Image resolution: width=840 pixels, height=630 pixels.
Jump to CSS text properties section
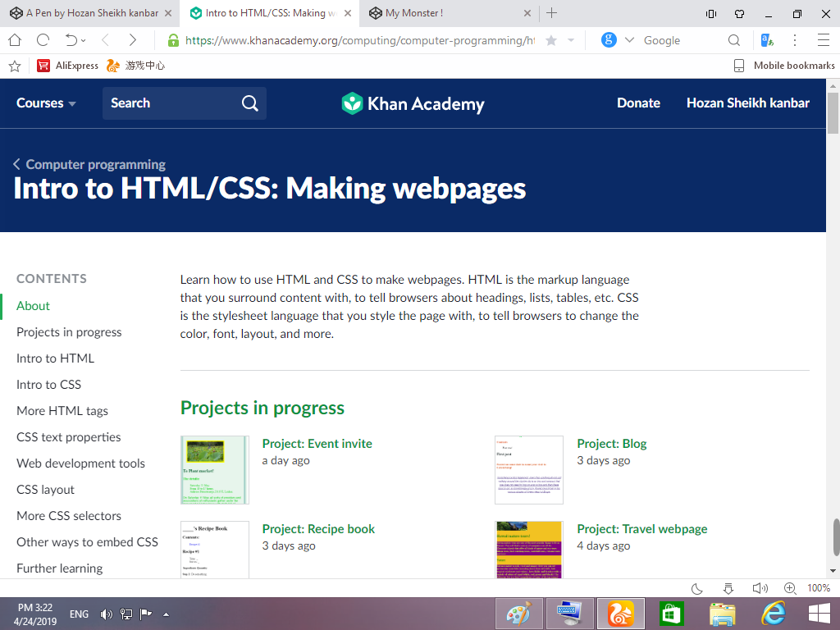69,437
